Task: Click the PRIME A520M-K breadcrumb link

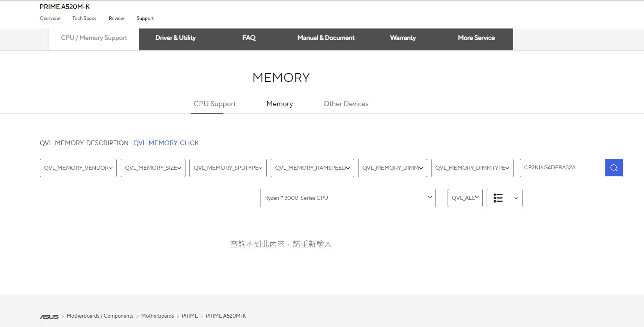Action: [x=226, y=316]
